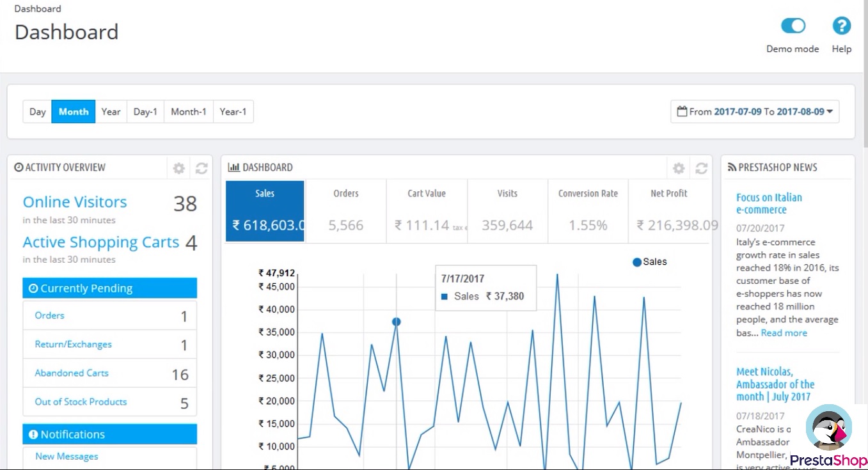
Task: Toggle the Demo mode switch
Action: click(x=793, y=26)
